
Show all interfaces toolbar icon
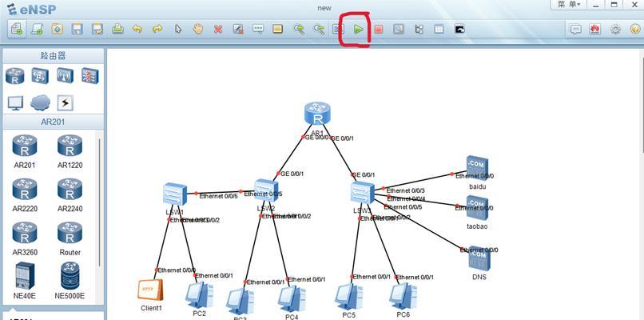[x=419, y=30]
